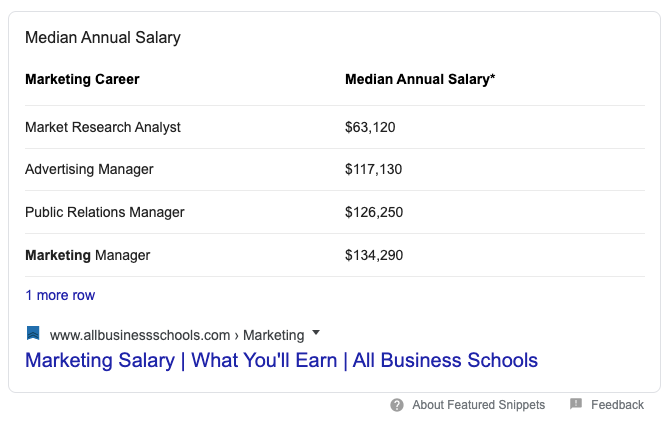The height and width of the screenshot is (427, 671).
Task: Select the Advertising Manager row label
Action: tap(89, 169)
